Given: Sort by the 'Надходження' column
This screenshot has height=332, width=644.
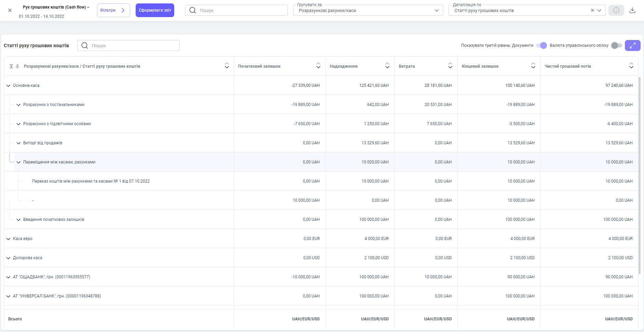Looking at the screenshot, I should point(387,66).
